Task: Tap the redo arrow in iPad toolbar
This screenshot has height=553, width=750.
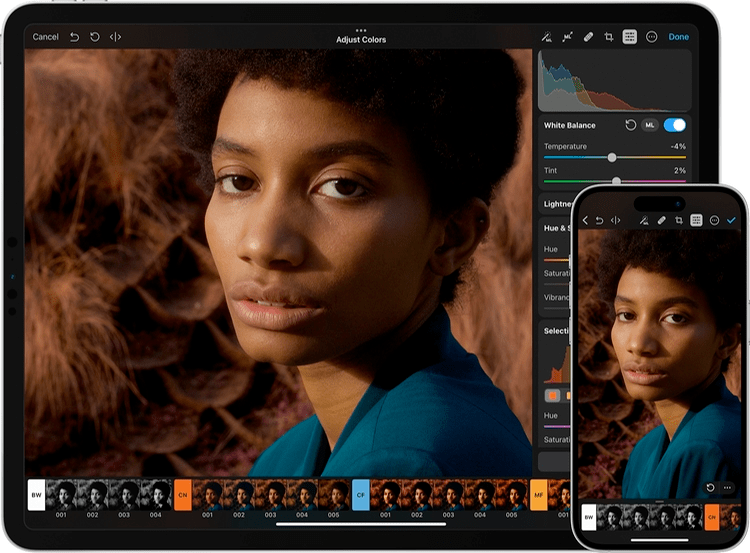Action: (x=95, y=37)
